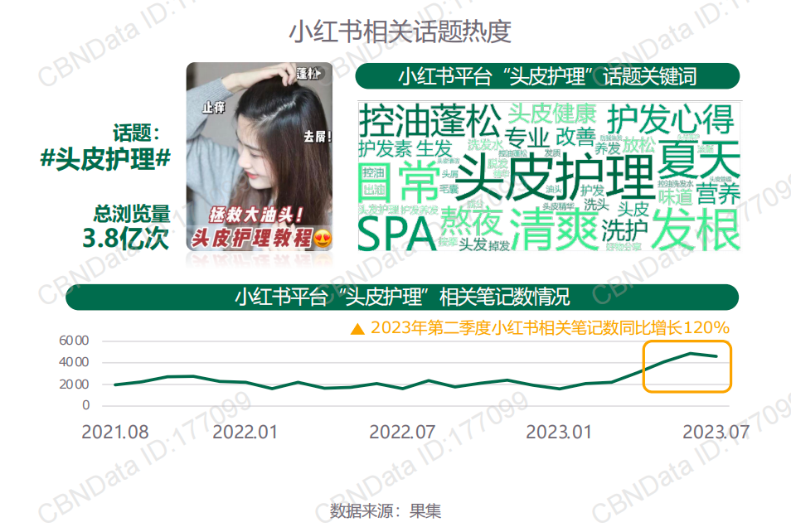
Task: Click the 4000 y-axis label
Action: click(74, 363)
